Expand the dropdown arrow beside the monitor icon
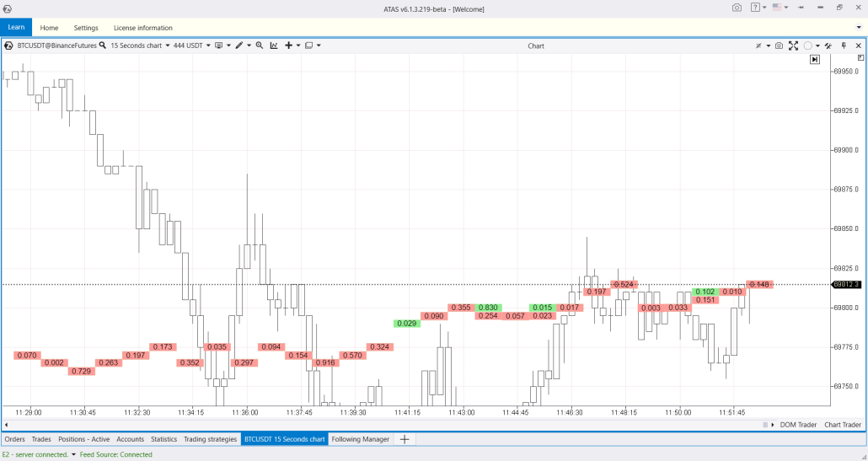Screen dimensions: 868x461 point(228,46)
